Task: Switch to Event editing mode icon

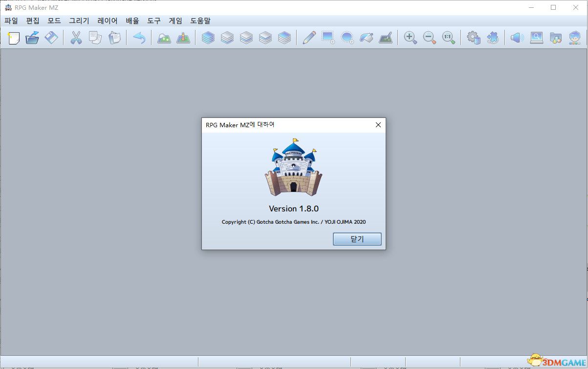Action: 183,38
